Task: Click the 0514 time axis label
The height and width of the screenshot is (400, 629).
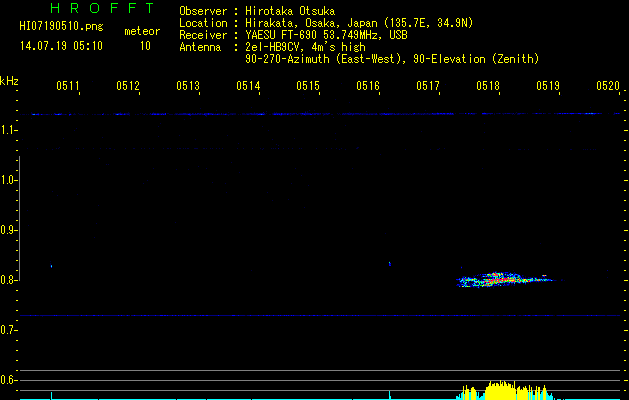Action: coord(248,85)
